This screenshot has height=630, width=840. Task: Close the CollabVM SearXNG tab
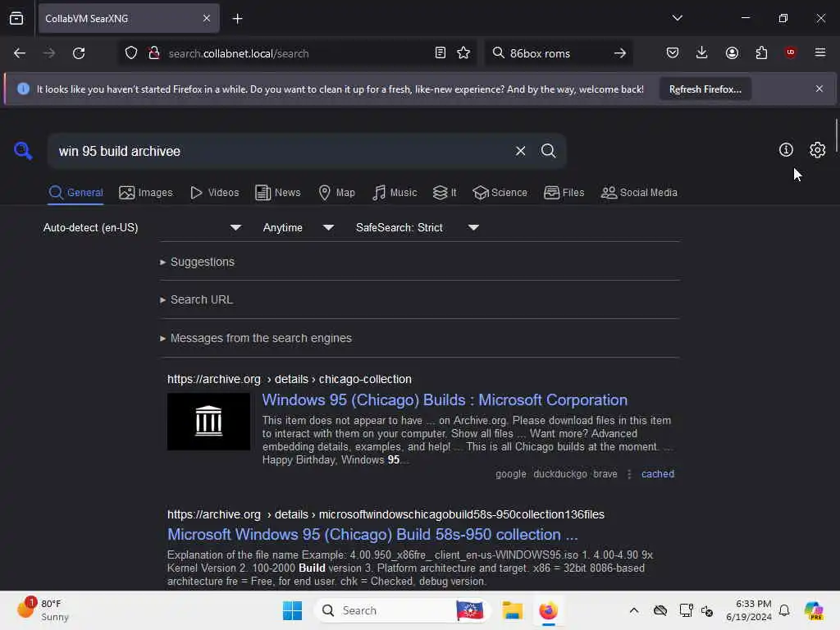click(207, 19)
